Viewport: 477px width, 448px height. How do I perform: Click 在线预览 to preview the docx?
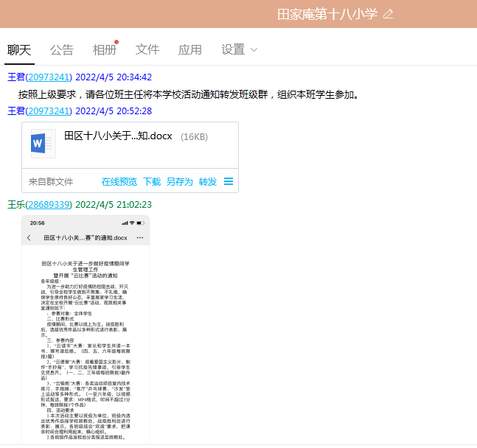(119, 181)
